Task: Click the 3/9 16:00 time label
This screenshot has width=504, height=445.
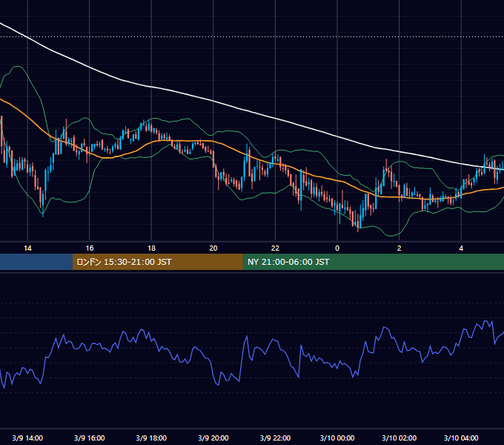Action: point(90,438)
